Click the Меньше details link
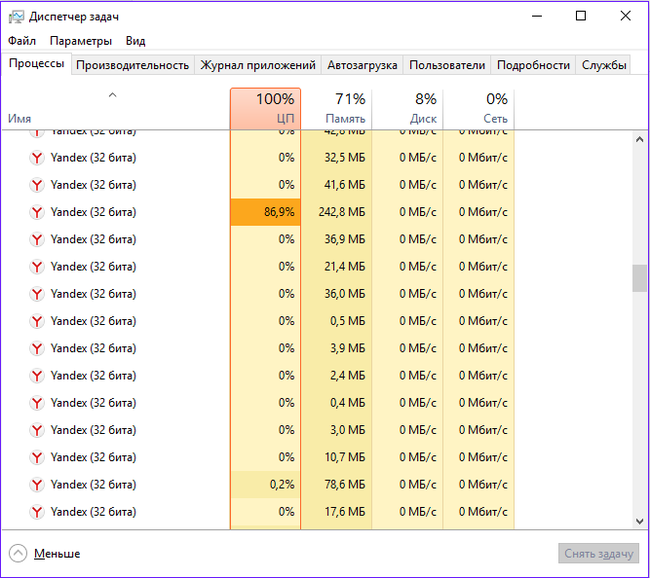The height and width of the screenshot is (578, 650). 57,554
